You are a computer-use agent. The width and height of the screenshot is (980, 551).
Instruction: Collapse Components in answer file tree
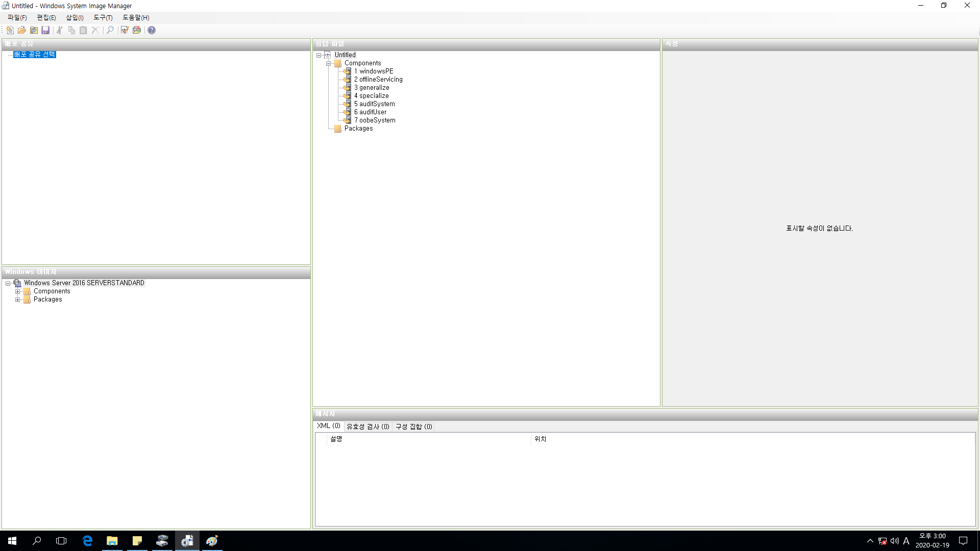tap(328, 63)
